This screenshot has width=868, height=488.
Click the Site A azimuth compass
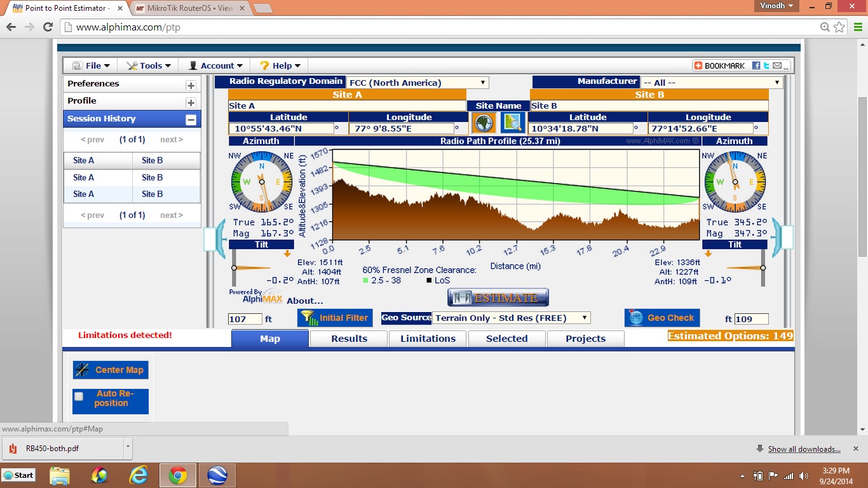(261, 182)
